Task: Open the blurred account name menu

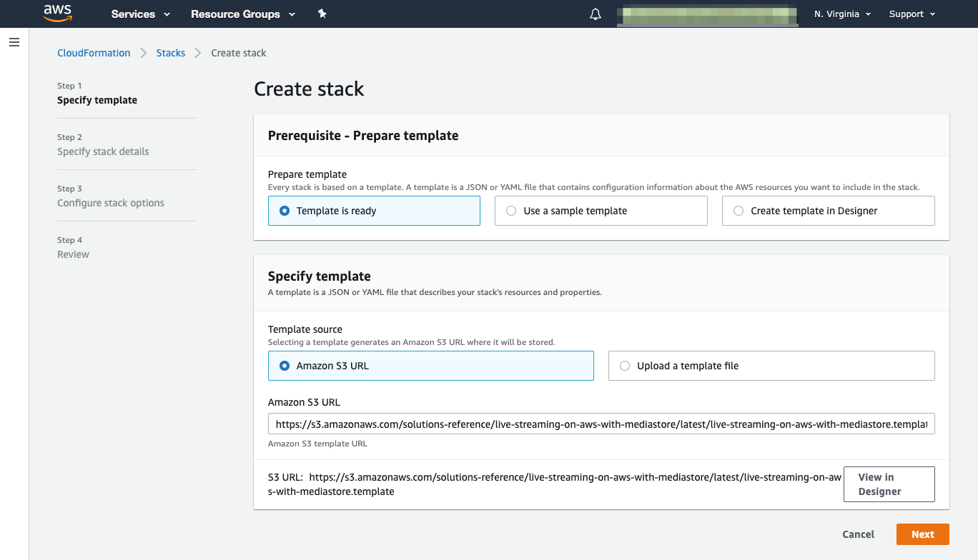Action: tap(707, 14)
